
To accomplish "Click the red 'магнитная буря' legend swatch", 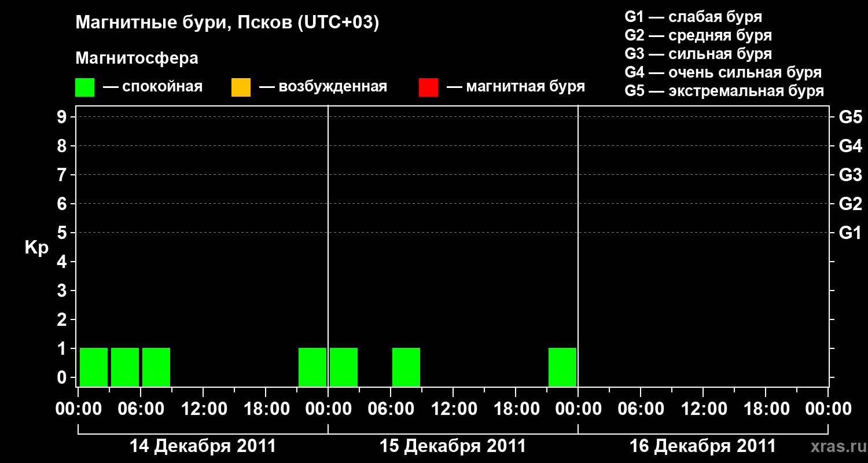I will [x=428, y=87].
